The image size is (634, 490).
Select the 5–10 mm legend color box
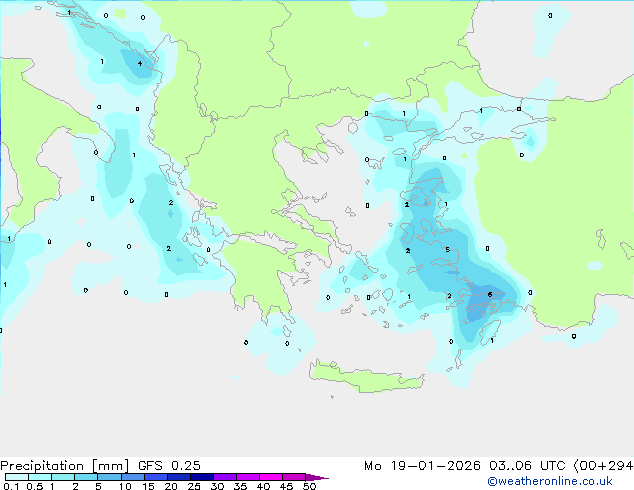click(109, 477)
